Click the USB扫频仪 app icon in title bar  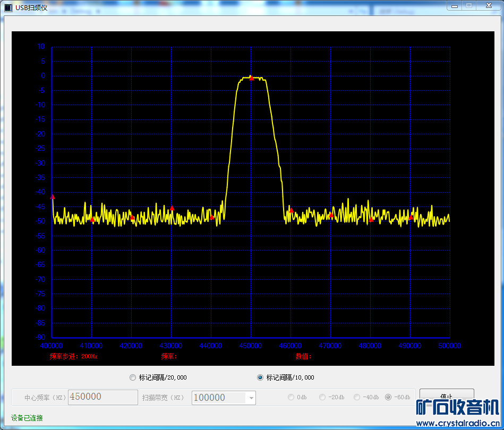(8, 7)
